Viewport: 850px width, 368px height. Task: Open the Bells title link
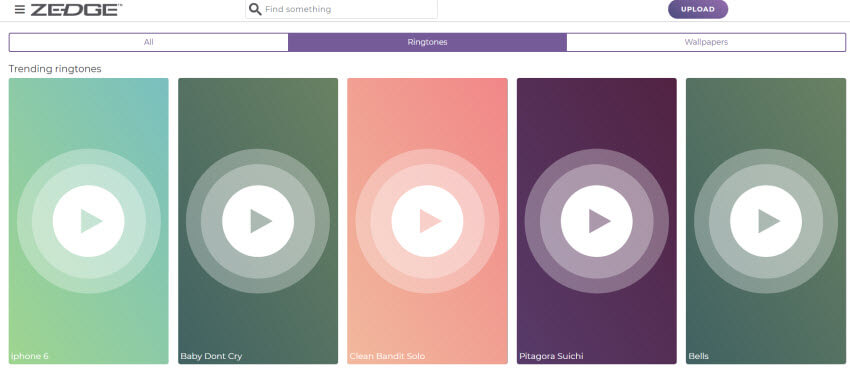[698, 356]
